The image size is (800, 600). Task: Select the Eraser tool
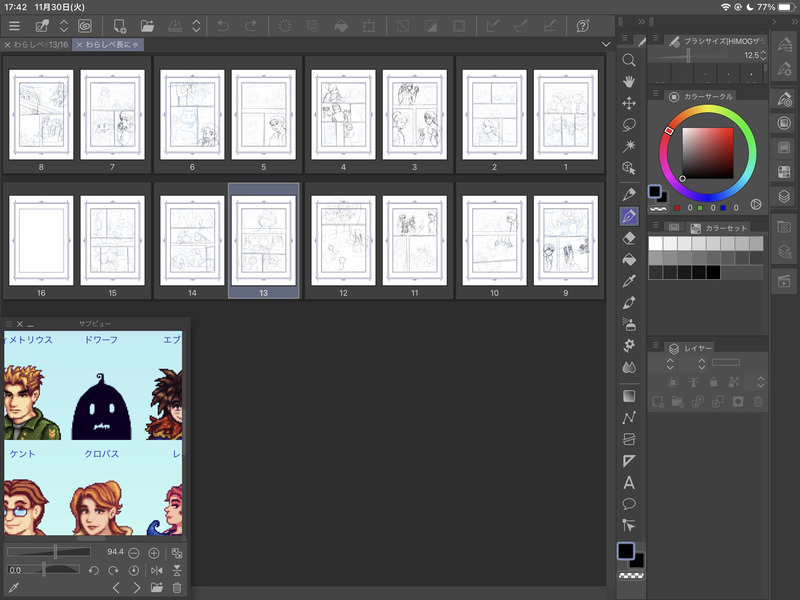point(629,238)
